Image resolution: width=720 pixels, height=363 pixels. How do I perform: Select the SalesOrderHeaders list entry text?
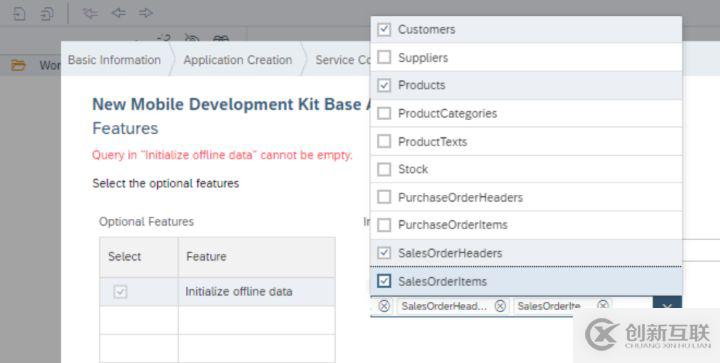(450, 253)
